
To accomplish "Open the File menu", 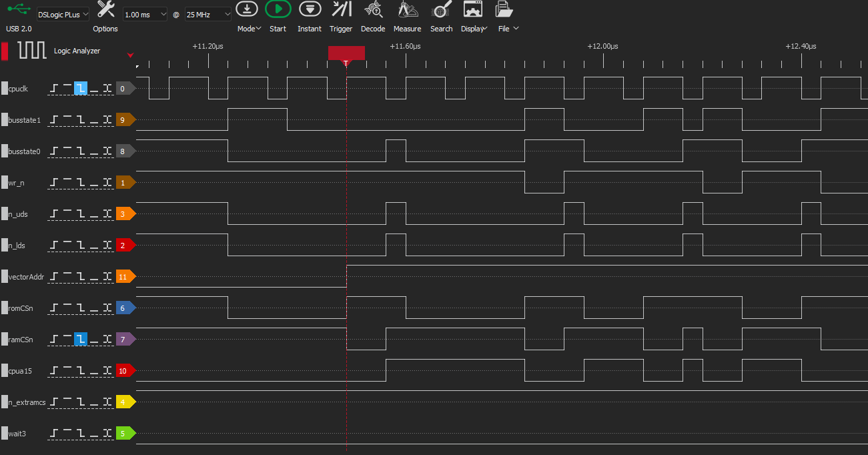I will [x=504, y=9].
